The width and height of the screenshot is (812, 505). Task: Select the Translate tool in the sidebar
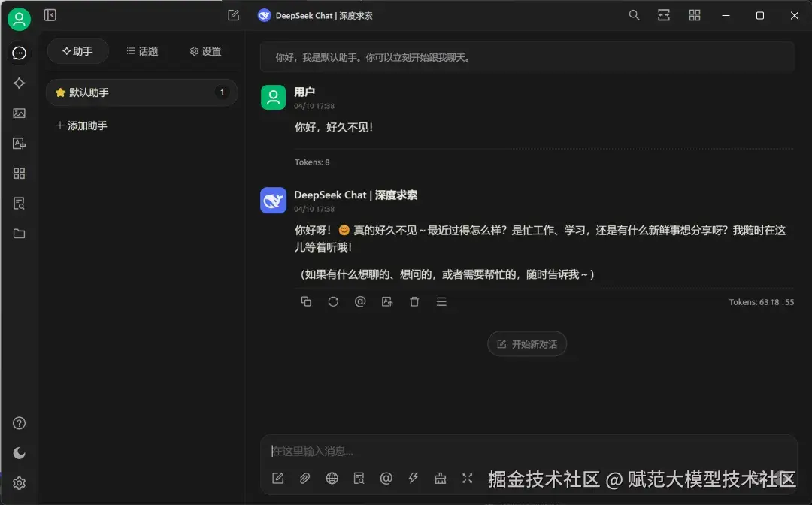click(x=20, y=143)
